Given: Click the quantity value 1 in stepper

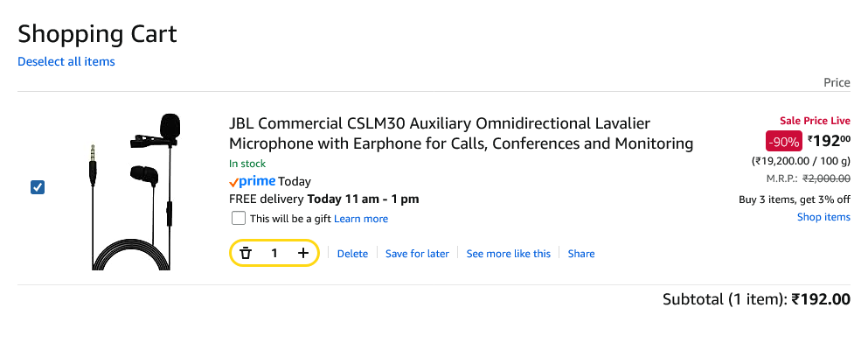Looking at the screenshot, I should (x=274, y=253).
